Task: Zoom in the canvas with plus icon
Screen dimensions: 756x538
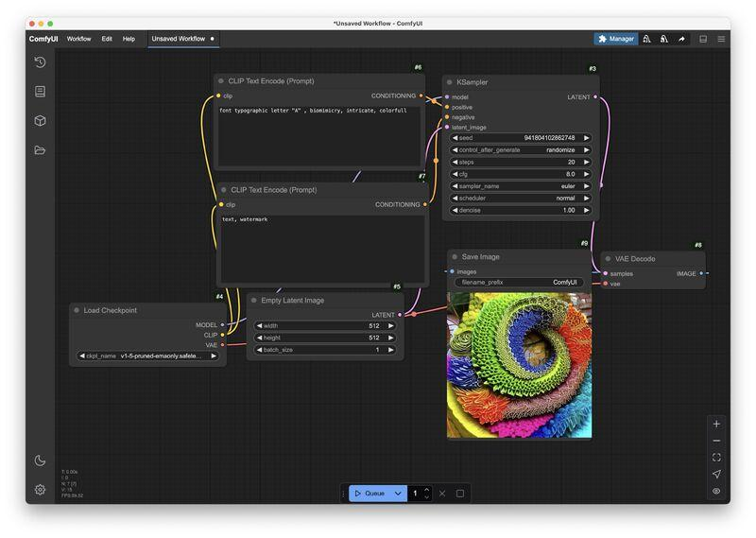Action: (716, 424)
